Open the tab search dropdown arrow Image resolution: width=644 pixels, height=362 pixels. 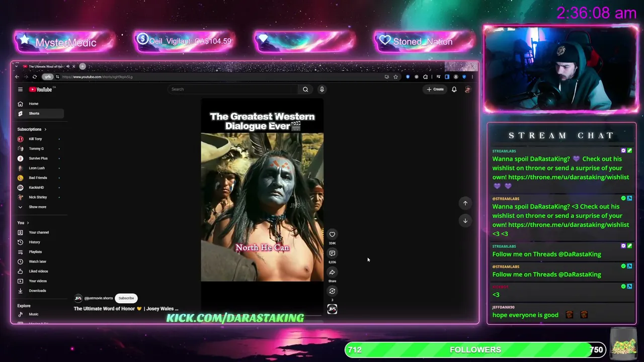[17, 66]
